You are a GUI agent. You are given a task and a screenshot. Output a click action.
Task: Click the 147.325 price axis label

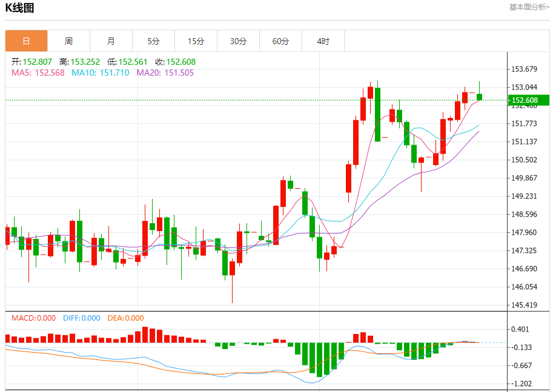pos(524,250)
